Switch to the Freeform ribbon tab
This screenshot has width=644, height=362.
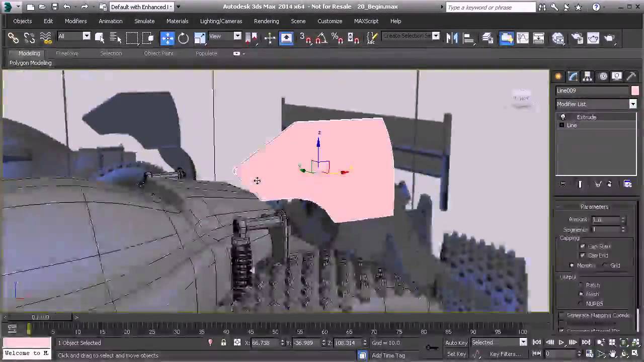[x=67, y=53]
